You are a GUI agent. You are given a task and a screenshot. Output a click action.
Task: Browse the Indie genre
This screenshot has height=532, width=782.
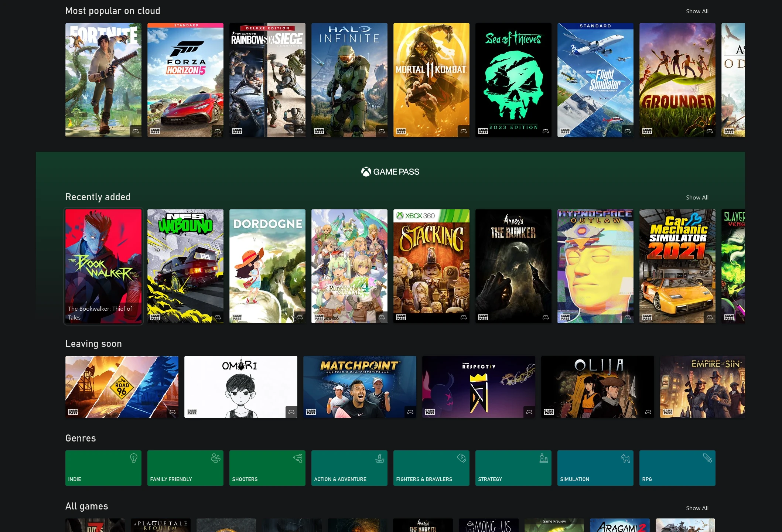(x=103, y=468)
